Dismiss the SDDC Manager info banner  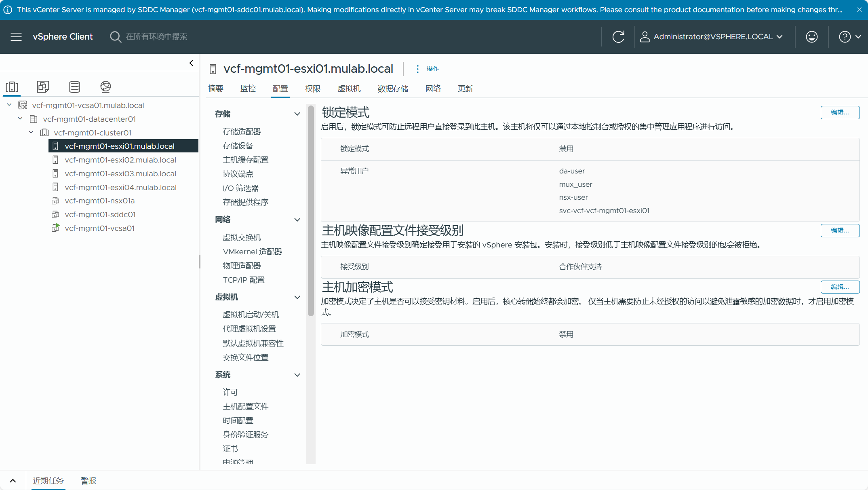pyautogui.click(x=859, y=10)
